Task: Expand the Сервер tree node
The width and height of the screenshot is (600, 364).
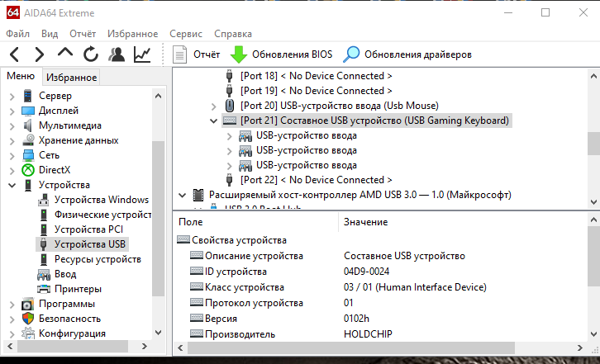Action: point(12,96)
